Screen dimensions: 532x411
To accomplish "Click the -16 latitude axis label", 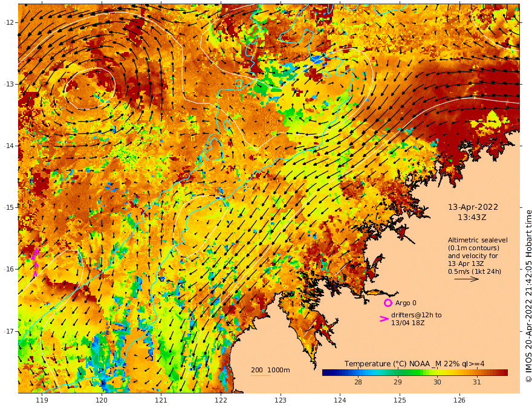I will (8, 269).
